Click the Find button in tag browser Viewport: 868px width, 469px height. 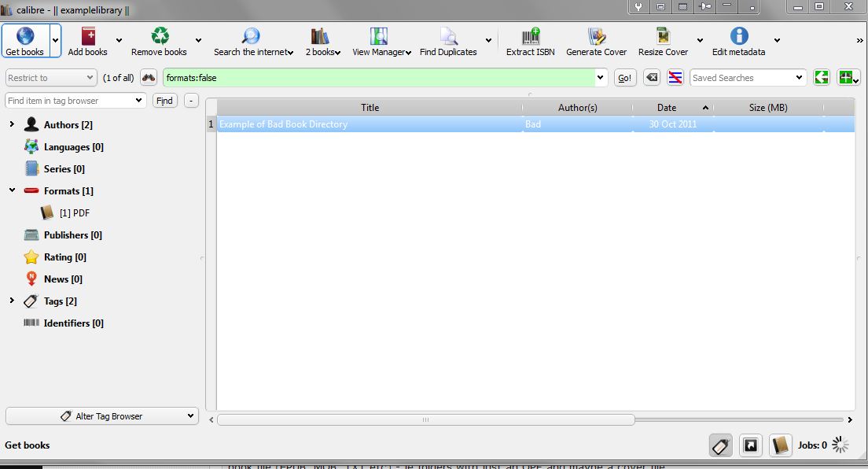tap(164, 101)
